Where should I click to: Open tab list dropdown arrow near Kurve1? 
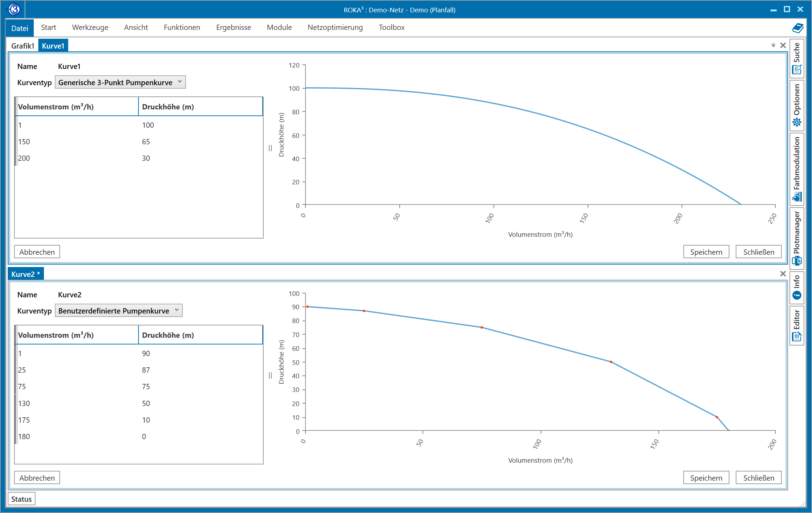773,45
